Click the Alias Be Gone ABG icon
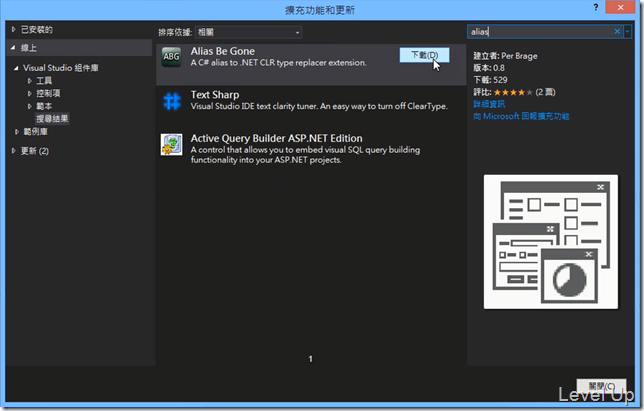 point(171,56)
